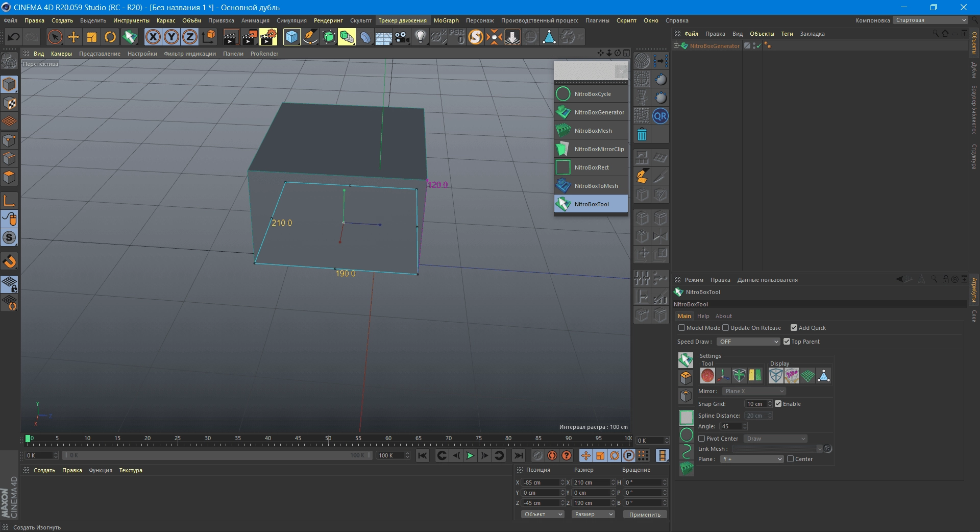
Task: Open the MoGraph menu
Action: (x=446, y=20)
